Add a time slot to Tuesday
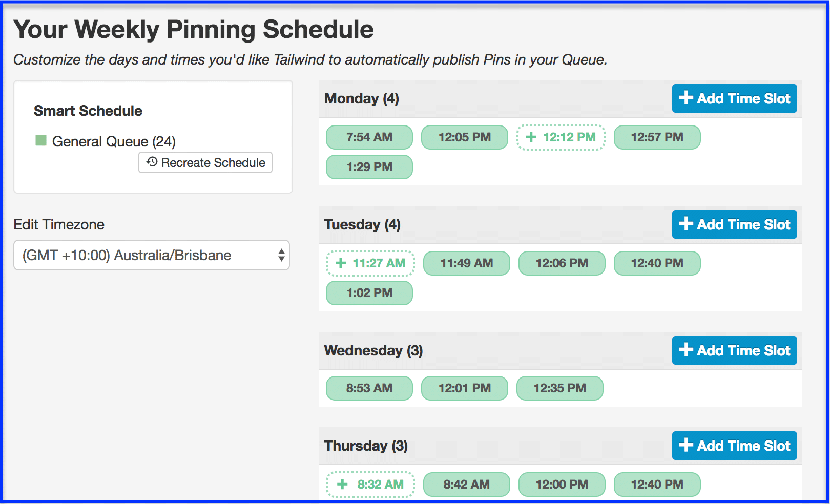 click(x=735, y=224)
